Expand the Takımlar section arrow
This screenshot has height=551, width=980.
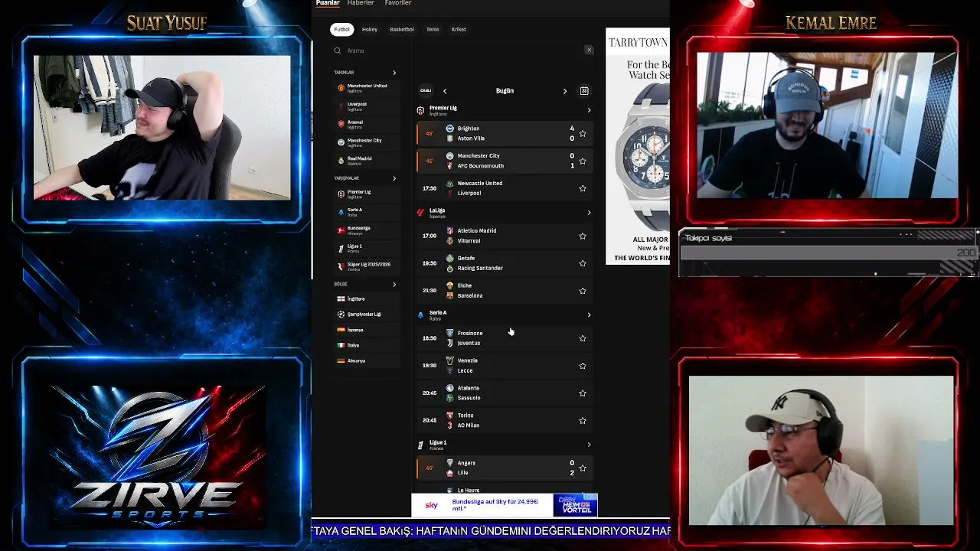click(394, 73)
